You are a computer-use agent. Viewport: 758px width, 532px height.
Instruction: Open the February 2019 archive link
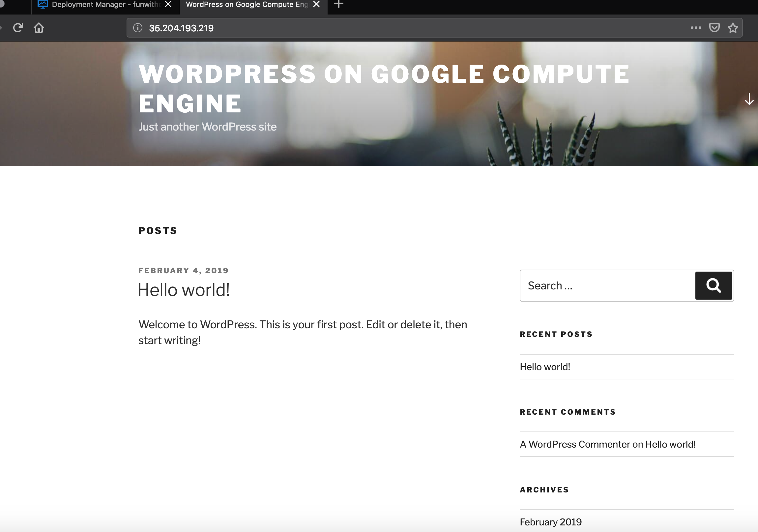point(551,522)
